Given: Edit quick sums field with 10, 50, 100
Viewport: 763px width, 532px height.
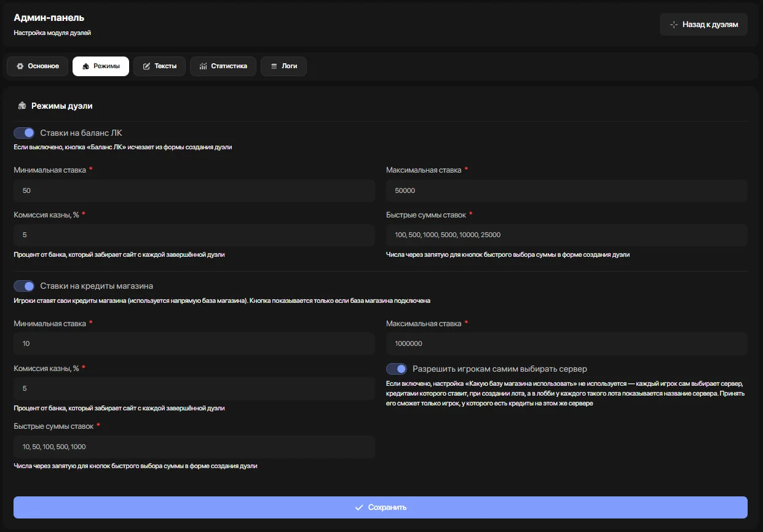Looking at the screenshot, I should pos(194,447).
